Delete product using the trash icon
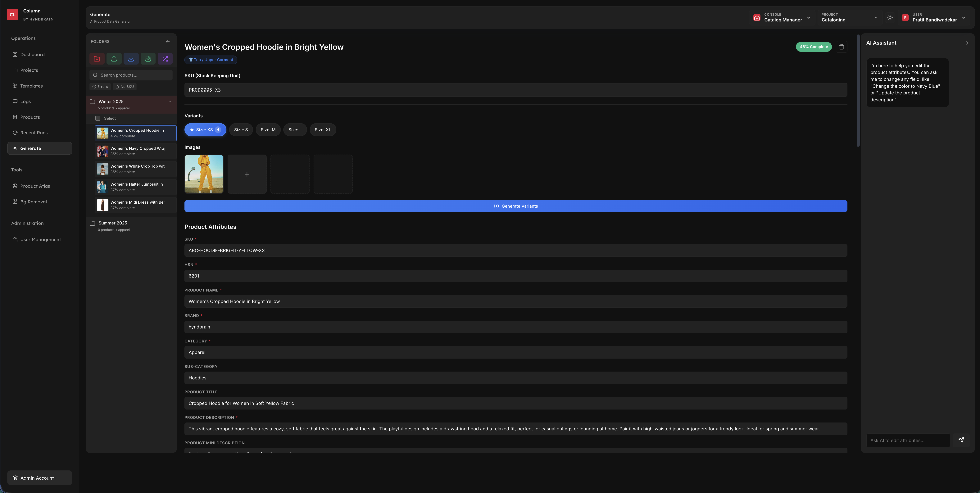 pyautogui.click(x=841, y=47)
